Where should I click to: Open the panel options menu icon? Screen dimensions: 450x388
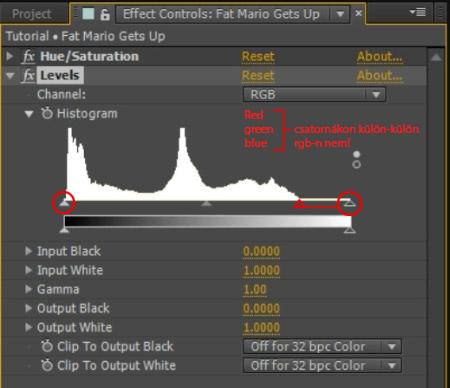[418, 12]
